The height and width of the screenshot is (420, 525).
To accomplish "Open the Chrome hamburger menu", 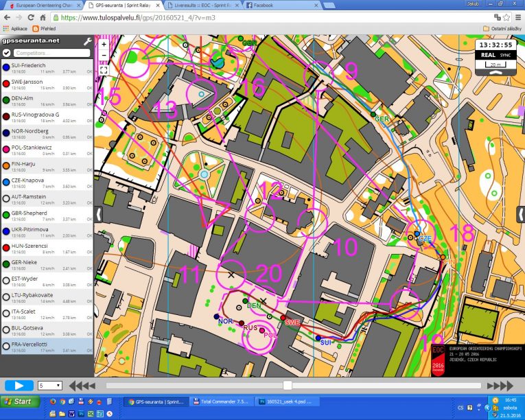I will [518, 17].
